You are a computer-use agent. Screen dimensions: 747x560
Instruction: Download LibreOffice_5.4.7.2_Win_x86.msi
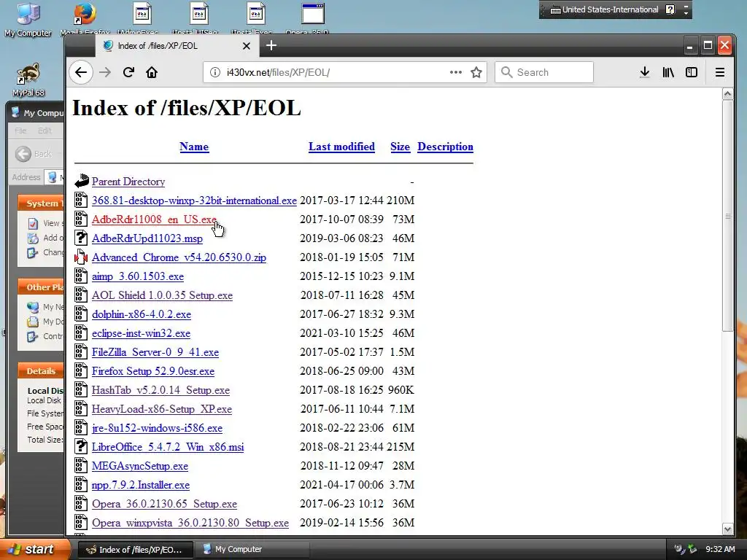coord(168,447)
